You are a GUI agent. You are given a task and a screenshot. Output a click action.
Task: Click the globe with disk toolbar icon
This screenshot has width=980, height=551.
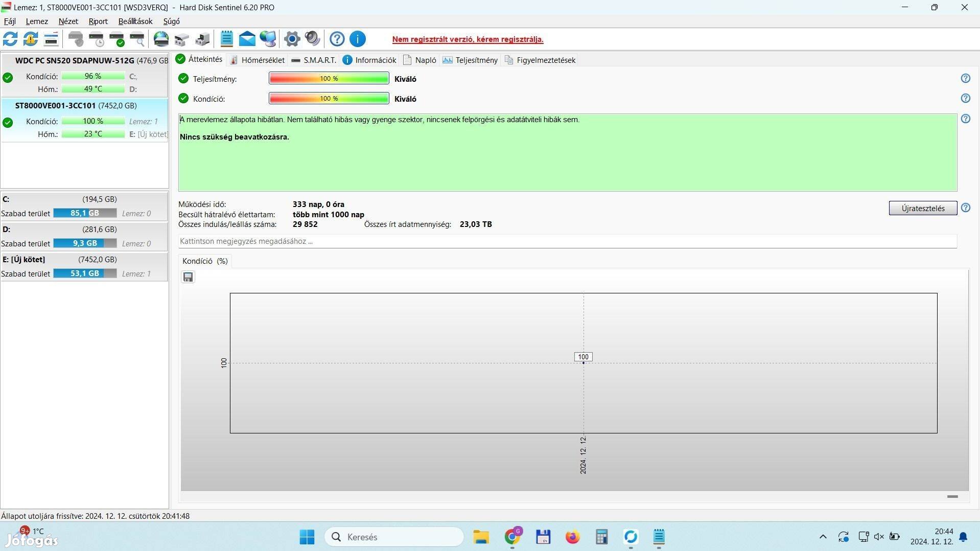tap(161, 39)
